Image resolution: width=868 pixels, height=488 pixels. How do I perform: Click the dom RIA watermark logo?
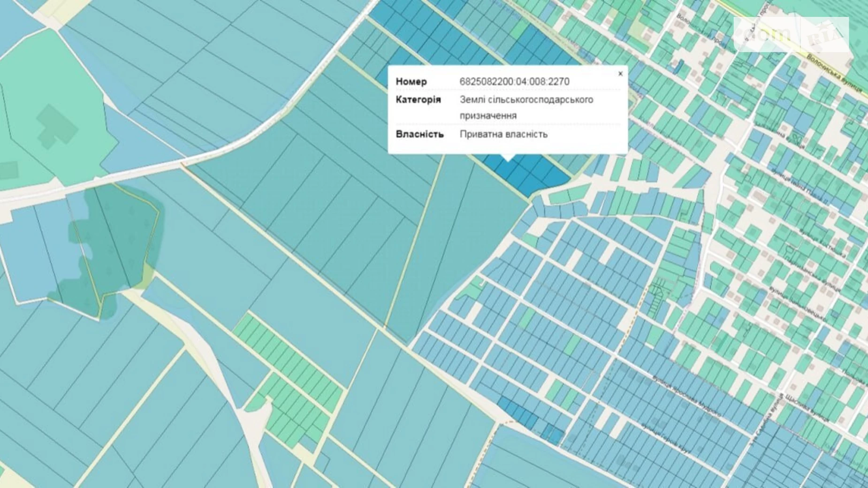click(x=791, y=34)
